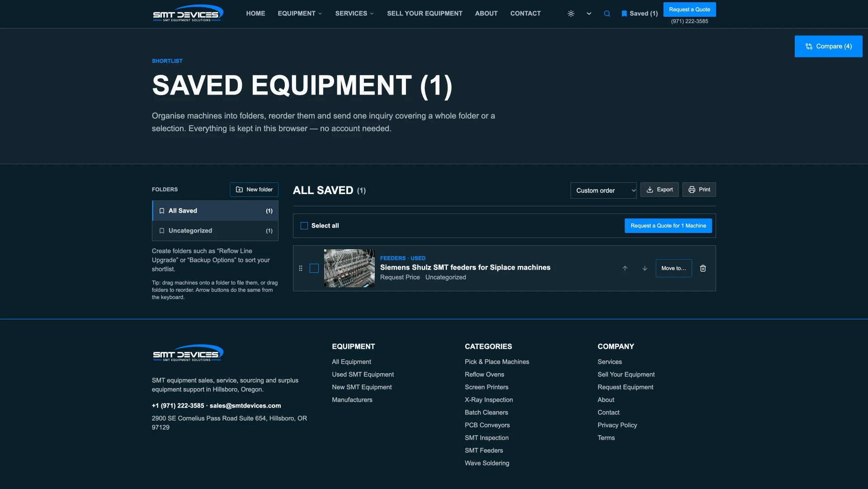Screen dimensions: 868x489
Task: Open Siemens Shulz SMT feeders title link
Action: tap(465, 267)
